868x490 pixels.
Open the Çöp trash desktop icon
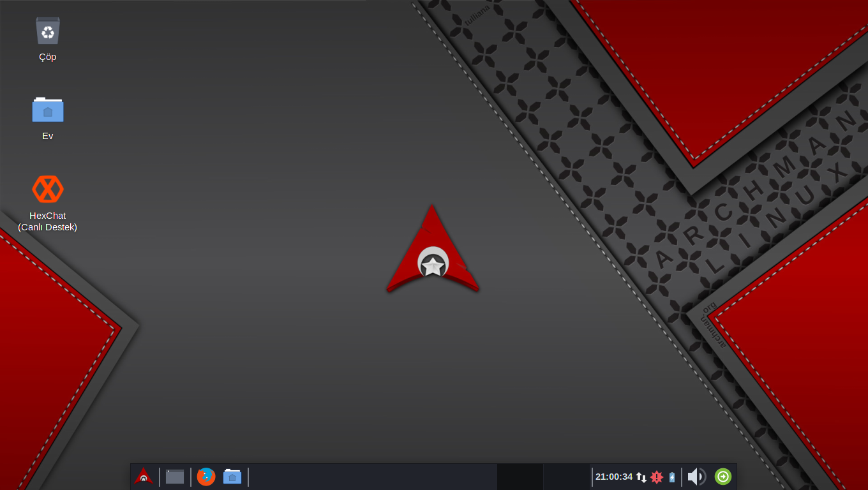(48, 31)
